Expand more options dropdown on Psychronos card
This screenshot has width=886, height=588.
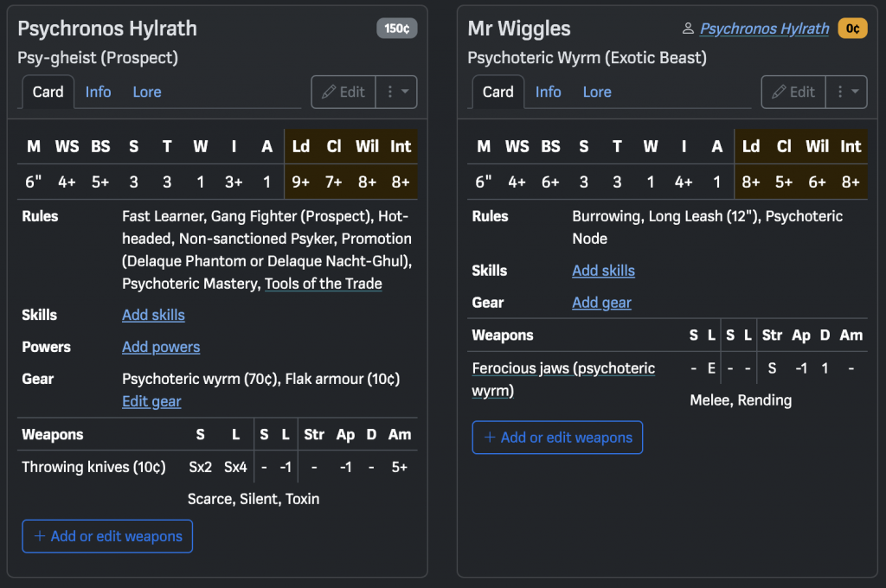coord(397,92)
